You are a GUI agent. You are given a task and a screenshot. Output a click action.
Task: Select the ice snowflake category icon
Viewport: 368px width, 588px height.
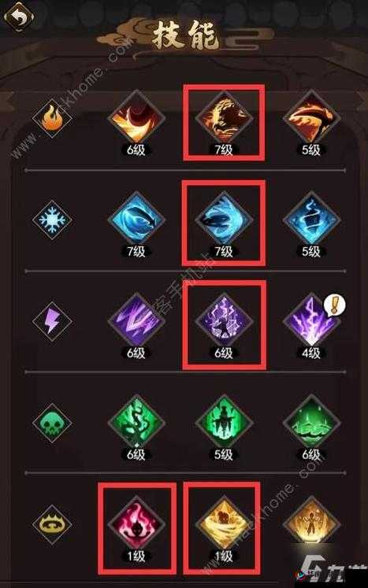point(52,220)
